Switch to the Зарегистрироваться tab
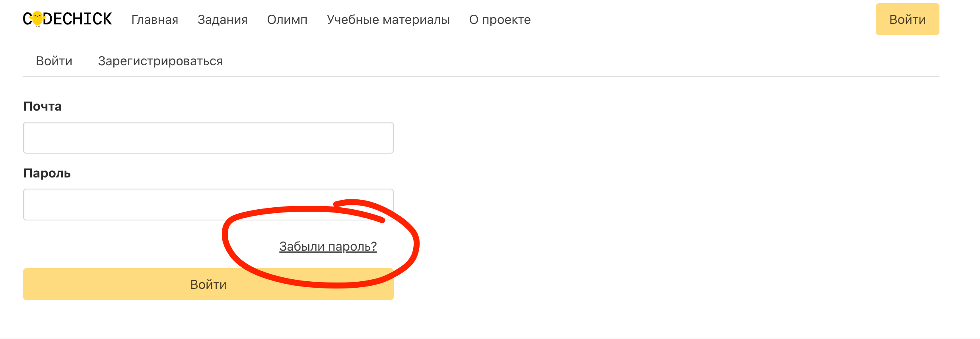 (x=160, y=61)
